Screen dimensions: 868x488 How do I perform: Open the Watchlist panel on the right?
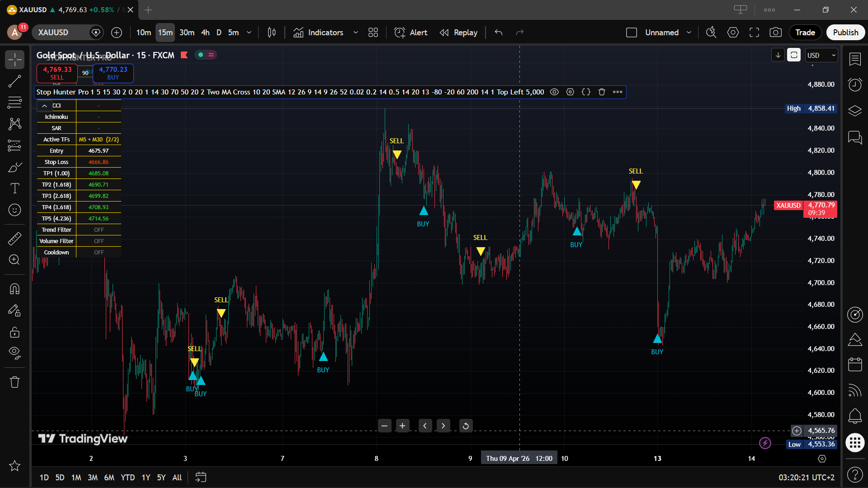pyautogui.click(x=855, y=59)
